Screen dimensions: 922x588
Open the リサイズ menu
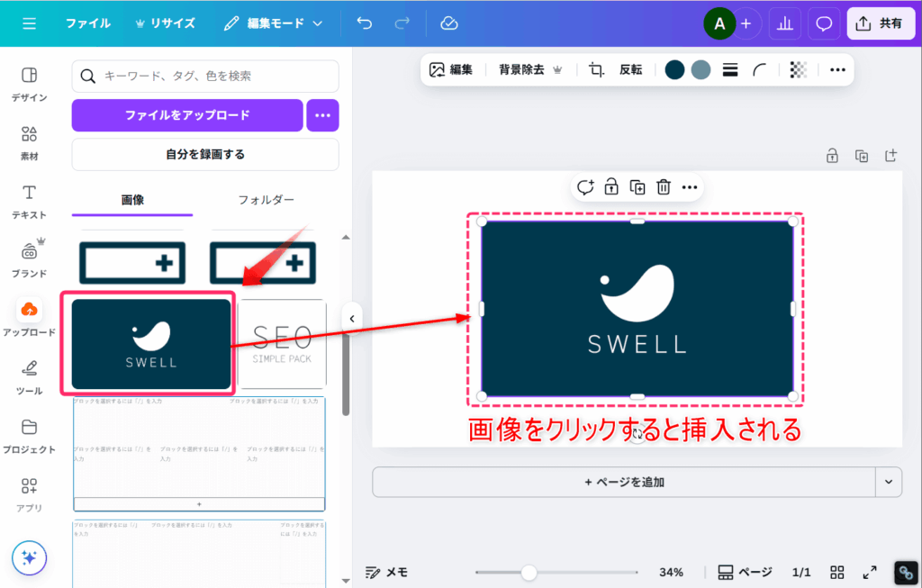coord(166,23)
